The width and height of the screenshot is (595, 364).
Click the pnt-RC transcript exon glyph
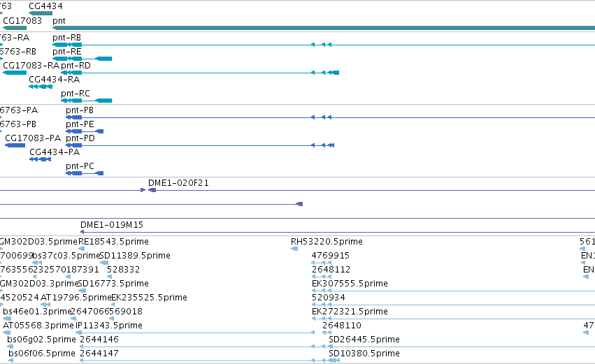pyautogui.click(x=87, y=101)
